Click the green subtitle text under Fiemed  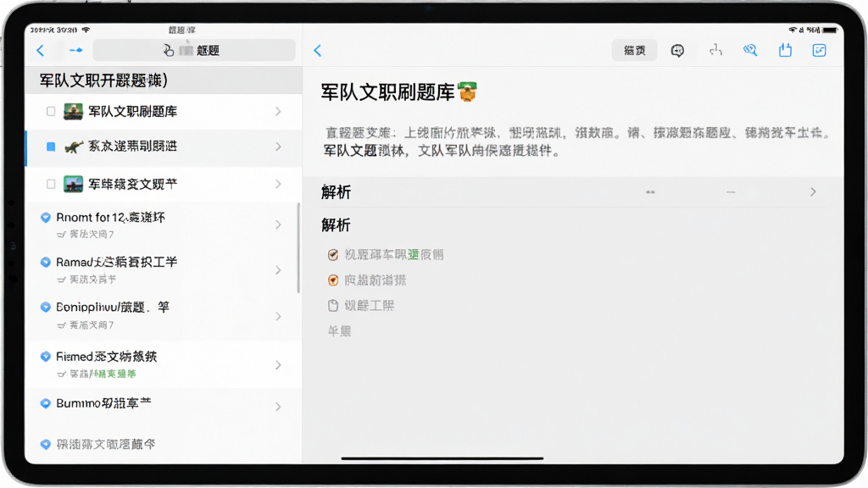pos(114,374)
